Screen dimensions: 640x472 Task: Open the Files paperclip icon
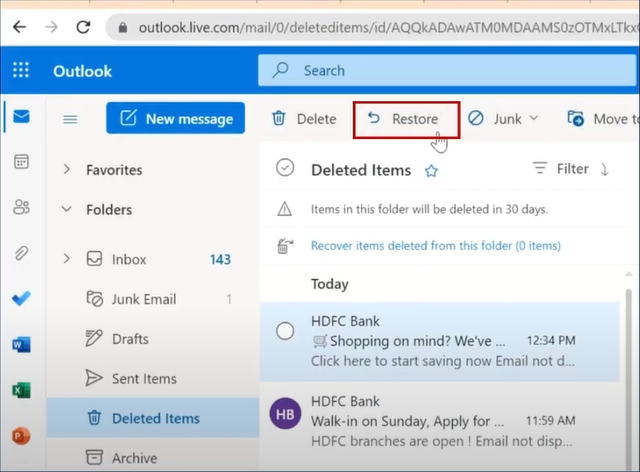click(21, 253)
